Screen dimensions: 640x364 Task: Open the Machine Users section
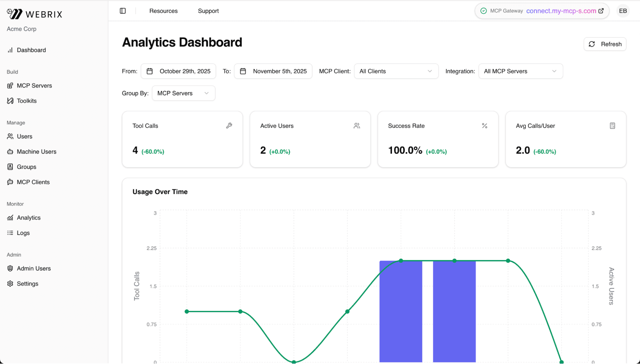click(x=36, y=151)
